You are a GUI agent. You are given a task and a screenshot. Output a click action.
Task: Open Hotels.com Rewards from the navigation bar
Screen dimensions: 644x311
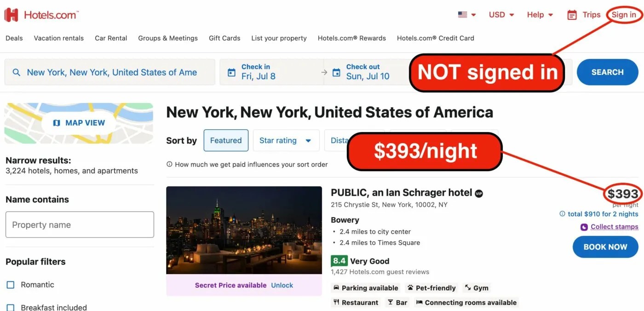pyautogui.click(x=351, y=38)
